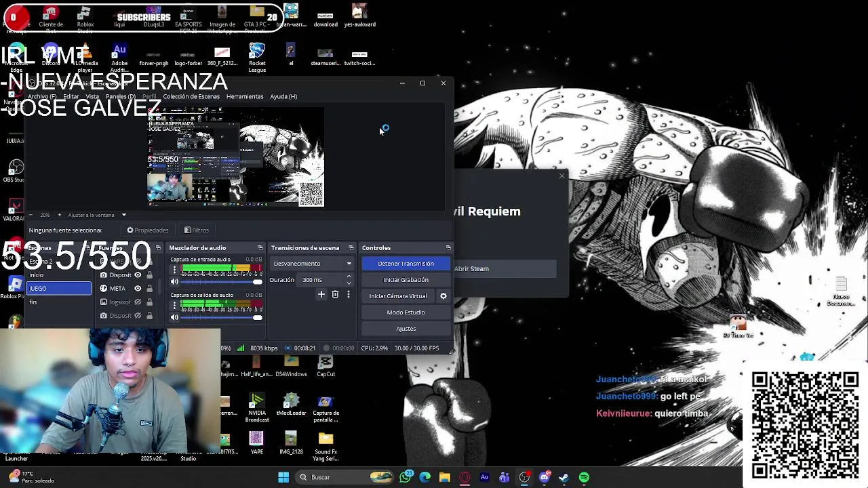868x488 pixels.
Task: Open OBS source Propiedades gear button
Action: click(x=147, y=230)
